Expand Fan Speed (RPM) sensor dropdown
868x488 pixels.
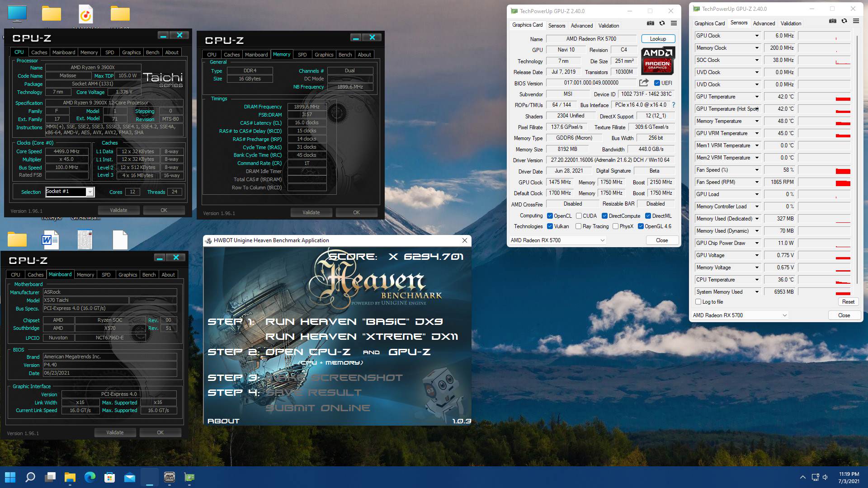tap(757, 182)
